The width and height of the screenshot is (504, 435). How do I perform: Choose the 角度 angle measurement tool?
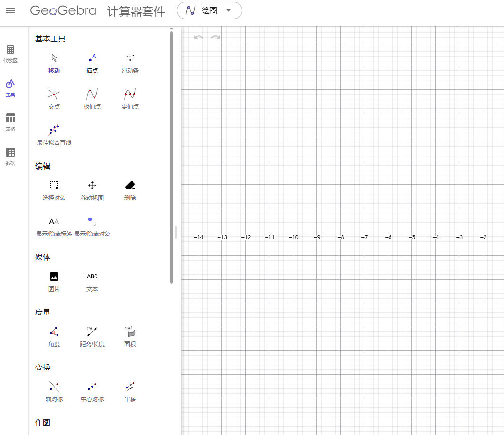coord(54,336)
